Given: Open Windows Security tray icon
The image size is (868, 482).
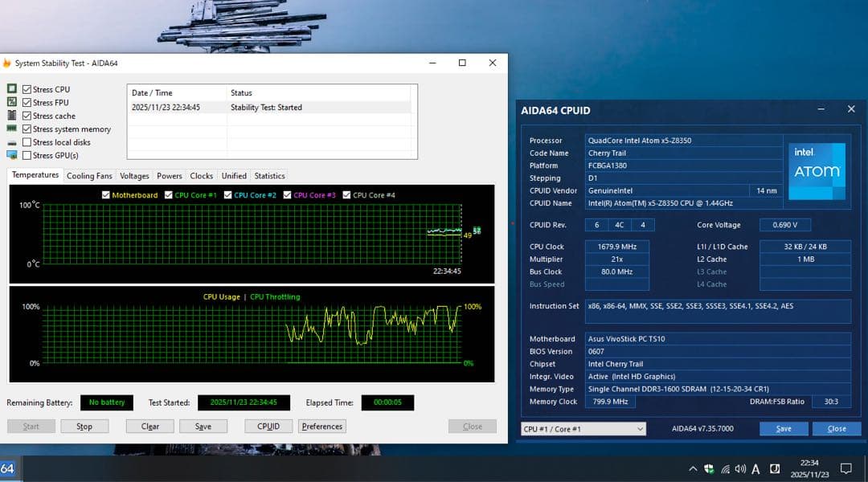Looking at the screenshot, I should coord(709,468).
